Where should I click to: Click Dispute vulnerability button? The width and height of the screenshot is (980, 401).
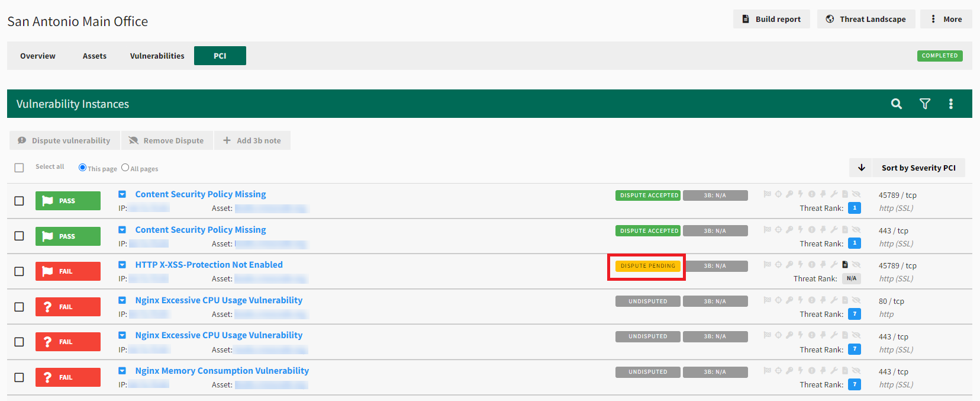pyautogui.click(x=65, y=140)
